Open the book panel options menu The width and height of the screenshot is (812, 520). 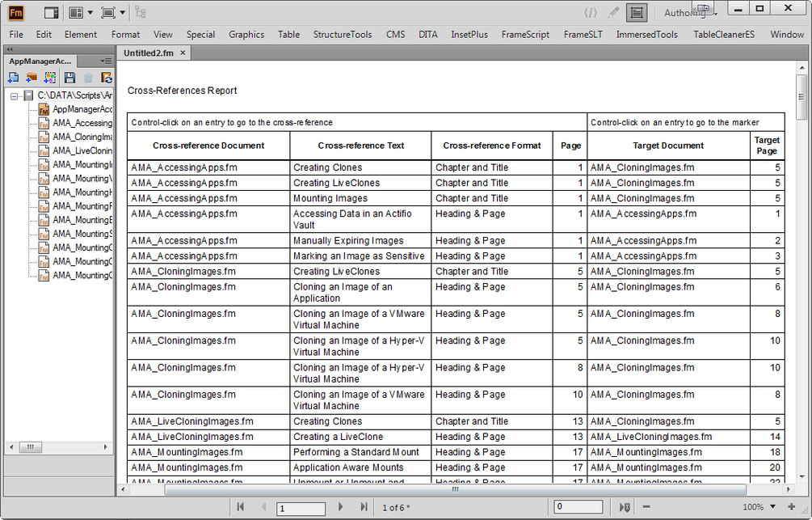(106, 61)
